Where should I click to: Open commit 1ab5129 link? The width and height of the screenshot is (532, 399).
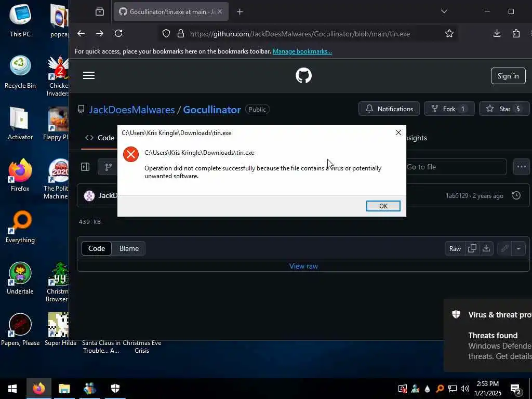click(x=457, y=196)
